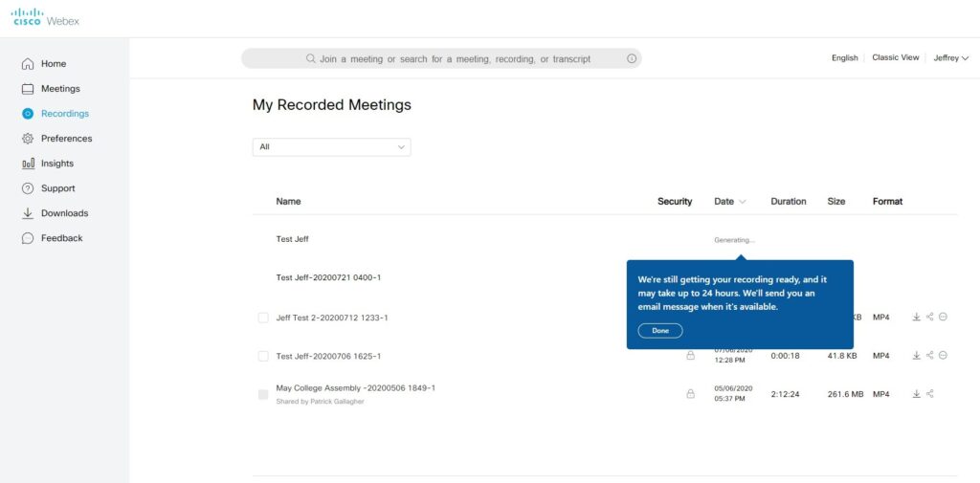
Task: Dismiss the tooltip with the Done button
Action: tap(660, 330)
